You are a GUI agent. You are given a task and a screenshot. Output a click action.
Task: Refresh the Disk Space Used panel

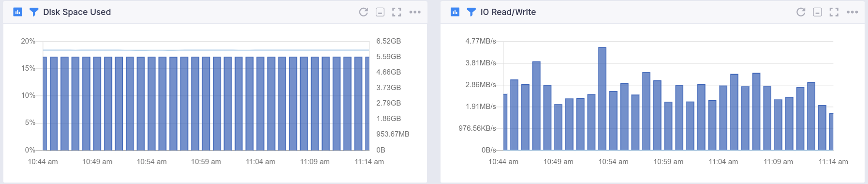point(364,12)
